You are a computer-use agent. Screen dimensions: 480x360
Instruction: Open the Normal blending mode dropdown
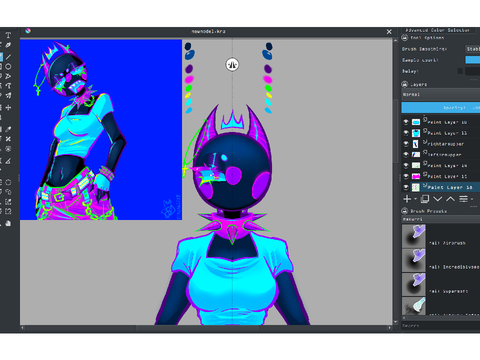(441, 95)
